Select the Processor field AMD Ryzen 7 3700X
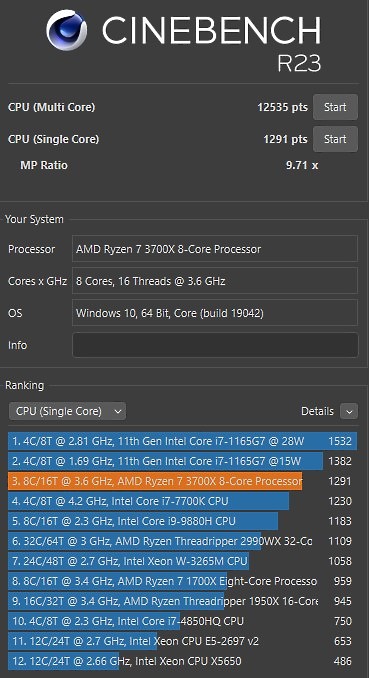This screenshot has width=369, height=678. tap(215, 249)
